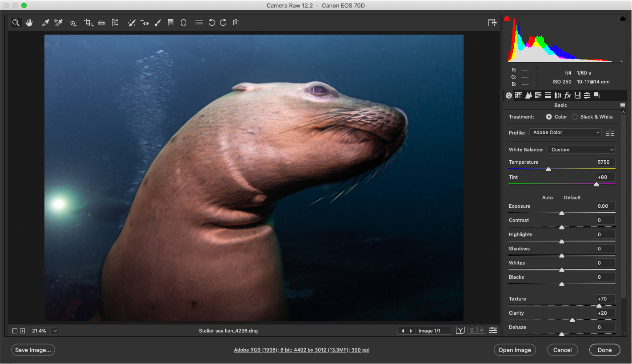Select the Black & White treatment option
This screenshot has height=364, width=632.
click(575, 117)
